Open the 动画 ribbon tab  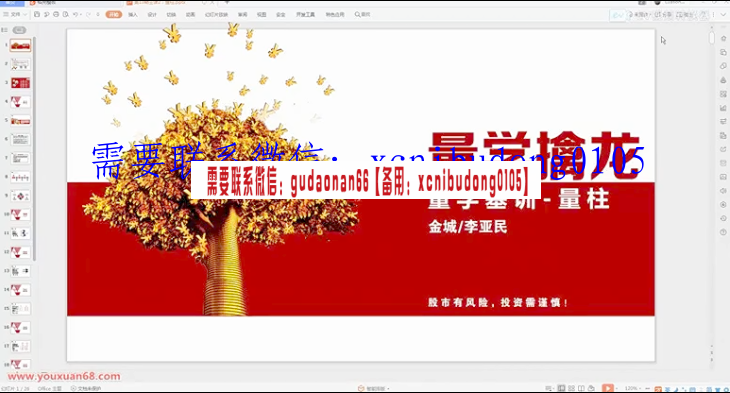click(x=190, y=14)
